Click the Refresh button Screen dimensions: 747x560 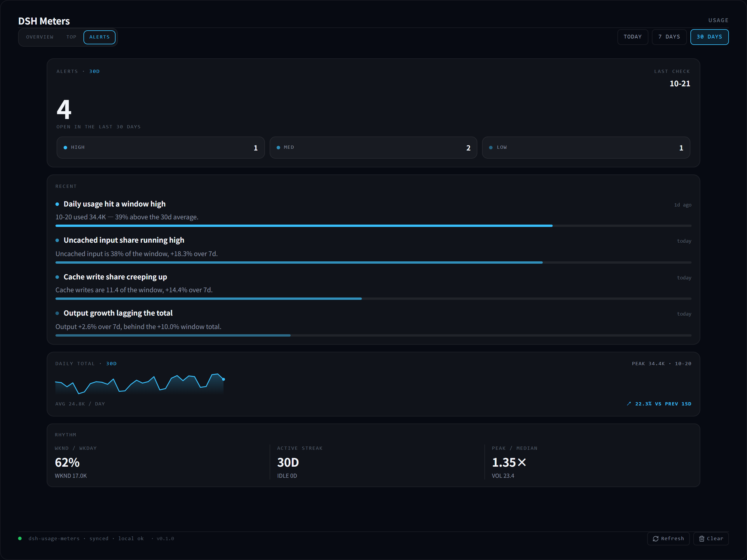tap(668, 539)
